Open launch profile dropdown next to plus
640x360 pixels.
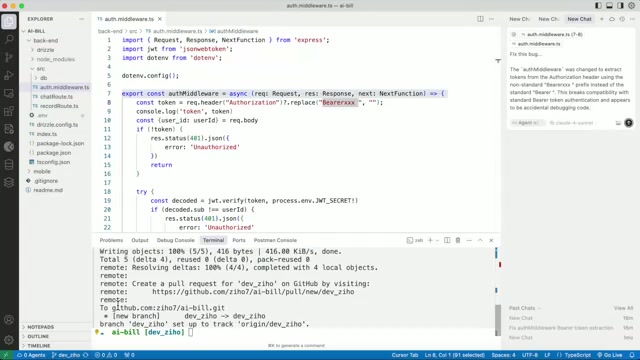[x=437, y=240]
